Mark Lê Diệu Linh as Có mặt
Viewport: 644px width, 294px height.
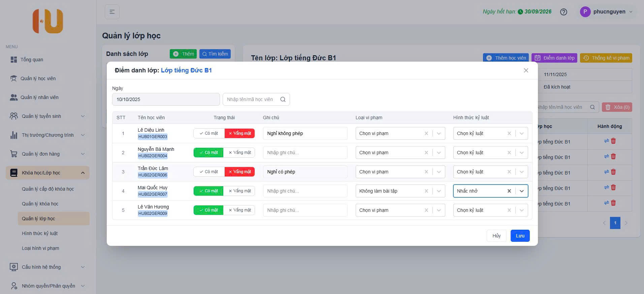point(209,133)
